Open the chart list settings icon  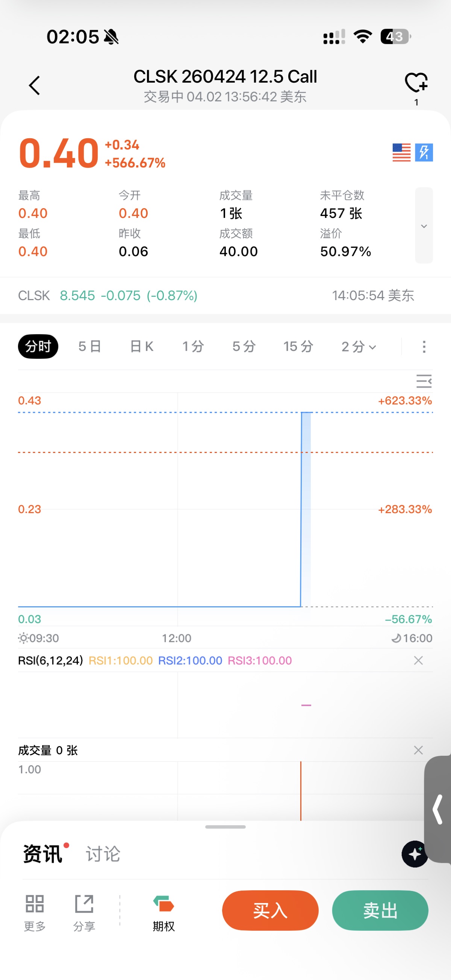pyautogui.click(x=424, y=381)
